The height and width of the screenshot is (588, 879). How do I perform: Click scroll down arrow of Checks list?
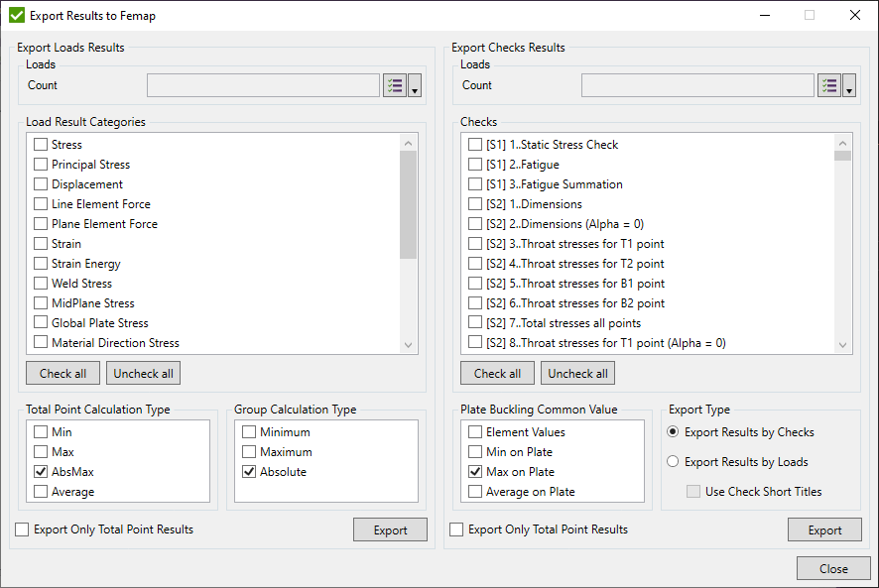pyautogui.click(x=842, y=345)
